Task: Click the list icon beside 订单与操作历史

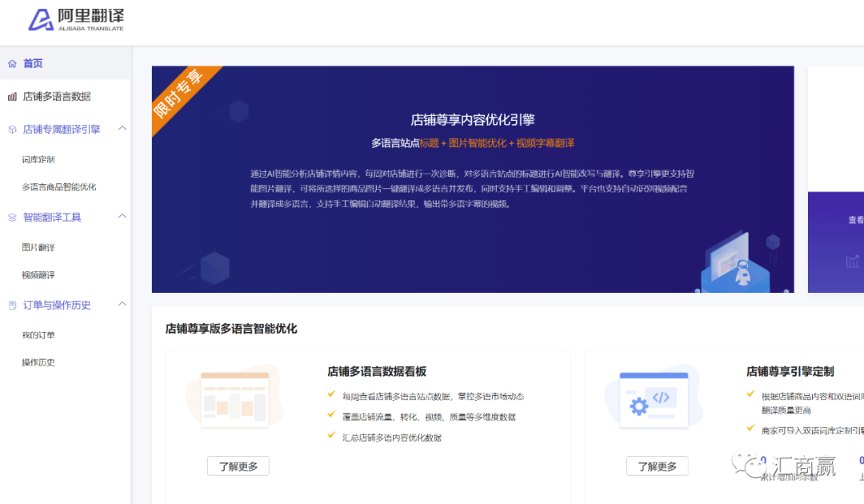Action: point(12,305)
